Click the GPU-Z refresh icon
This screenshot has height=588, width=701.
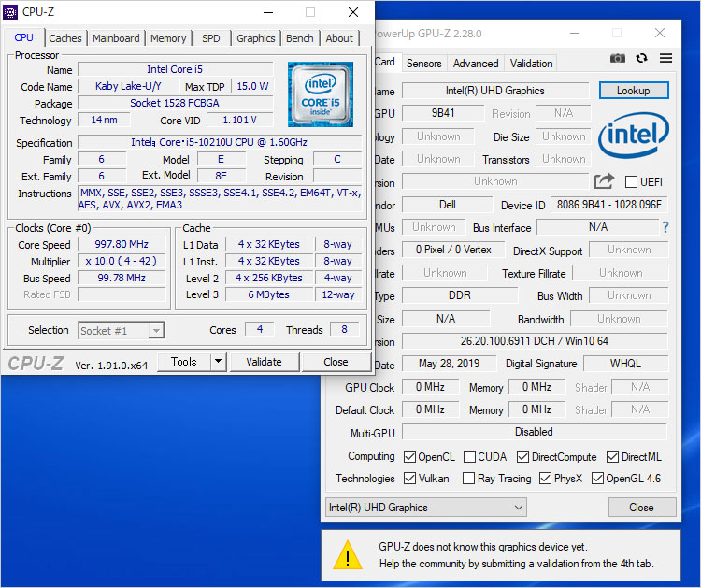point(641,58)
